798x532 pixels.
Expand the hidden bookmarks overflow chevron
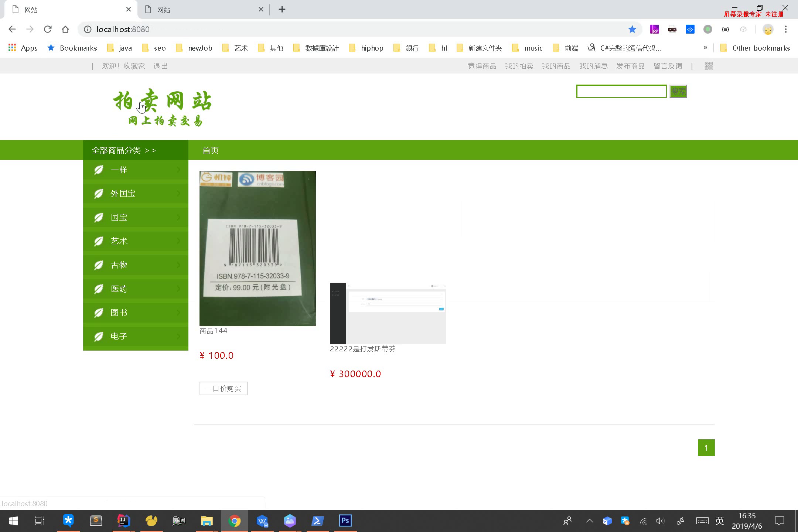pyautogui.click(x=705, y=48)
